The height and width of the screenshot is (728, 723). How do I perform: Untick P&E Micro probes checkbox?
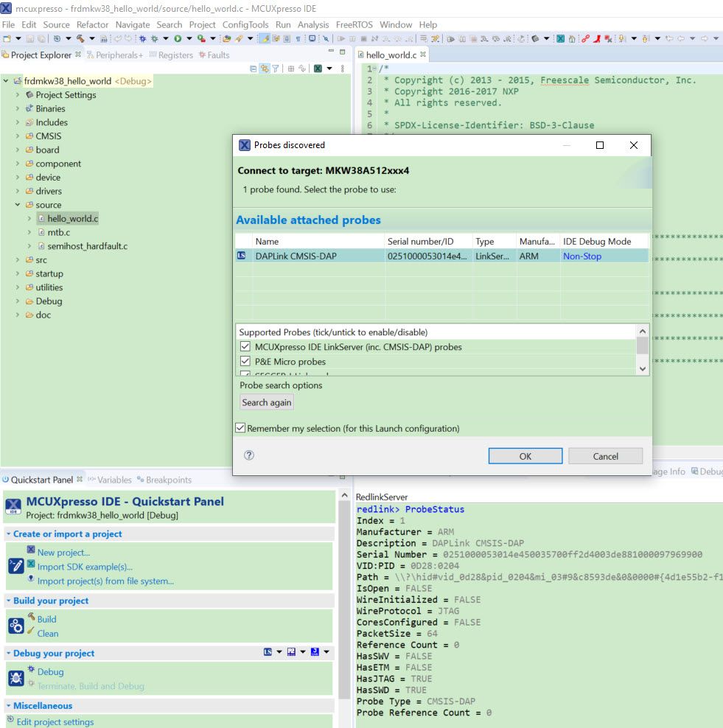click(x=245, y=361)
